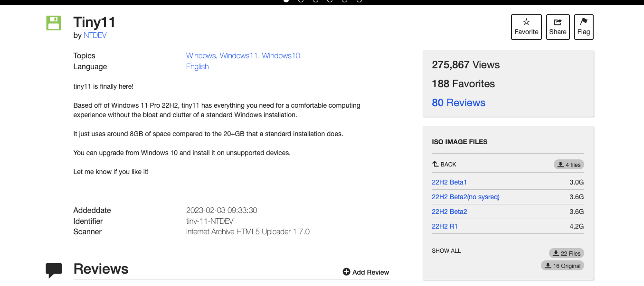The width and height of the screenshot is (644, 286).
Task: Open the NTDEV uploader link
Action: (95, 35)
